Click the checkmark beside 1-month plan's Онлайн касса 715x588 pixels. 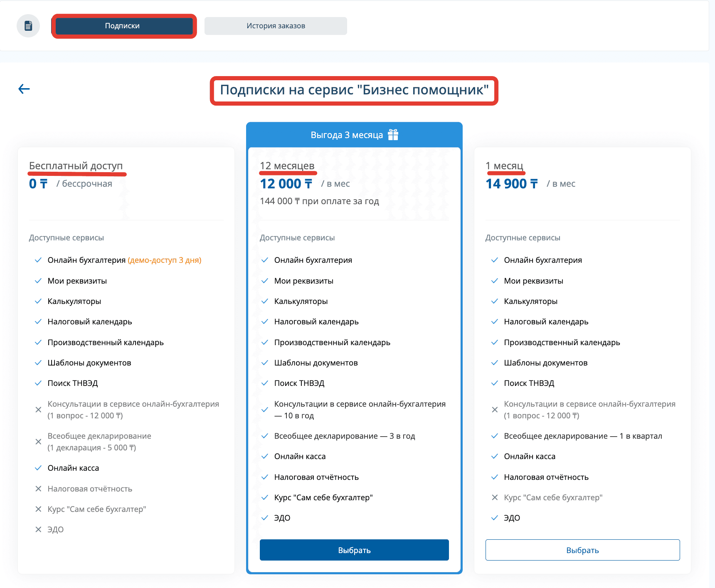coord(495,457)
